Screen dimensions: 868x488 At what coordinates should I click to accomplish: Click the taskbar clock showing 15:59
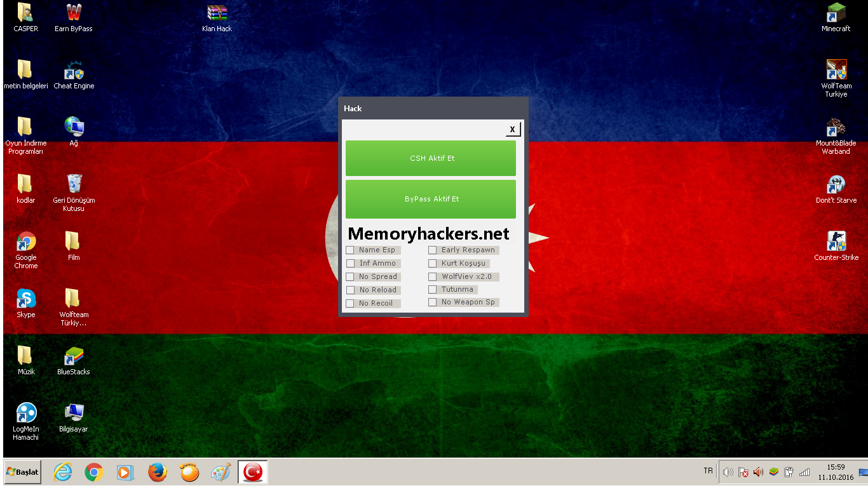tap(836, 472)
